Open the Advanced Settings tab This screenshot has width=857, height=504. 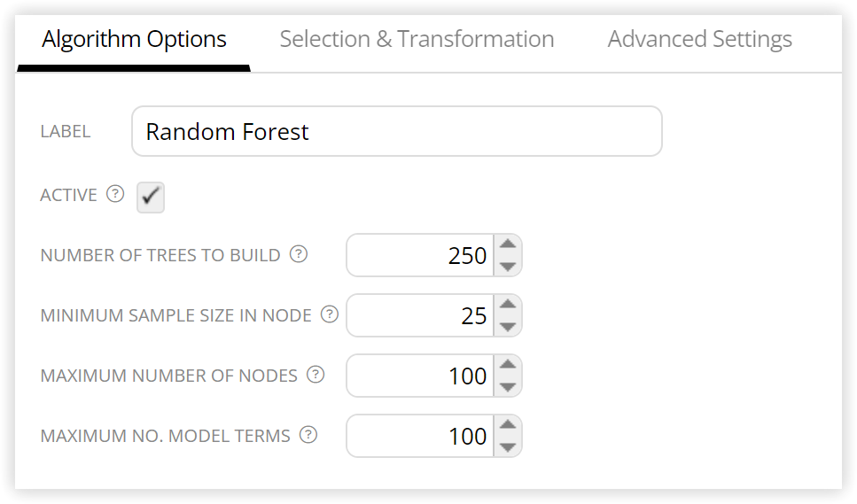click(699, 39)
